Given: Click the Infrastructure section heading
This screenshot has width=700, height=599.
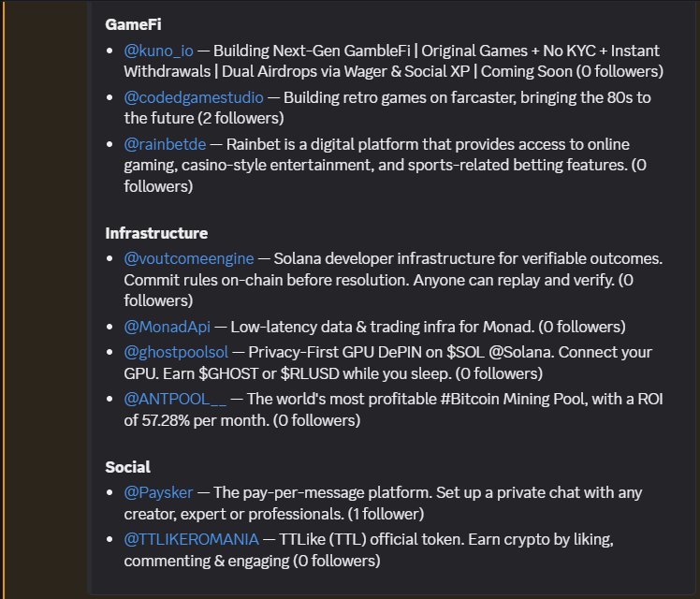Looking at the screenshot, I should (156, 233).
